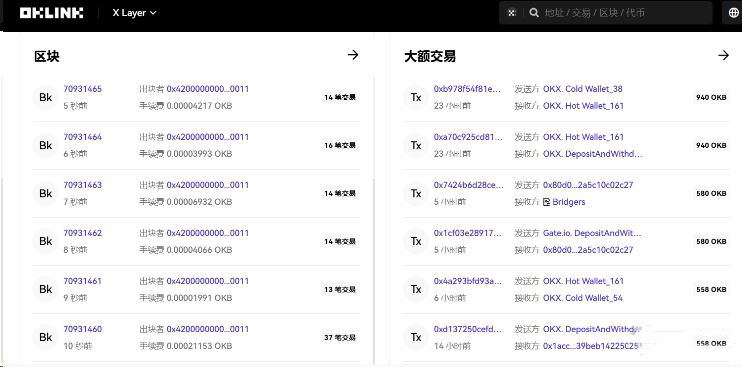The height and width of the screenshot is (367, 742).
Task: Open transaction 0xb978f54f81e link
Action: click(467, 89)
